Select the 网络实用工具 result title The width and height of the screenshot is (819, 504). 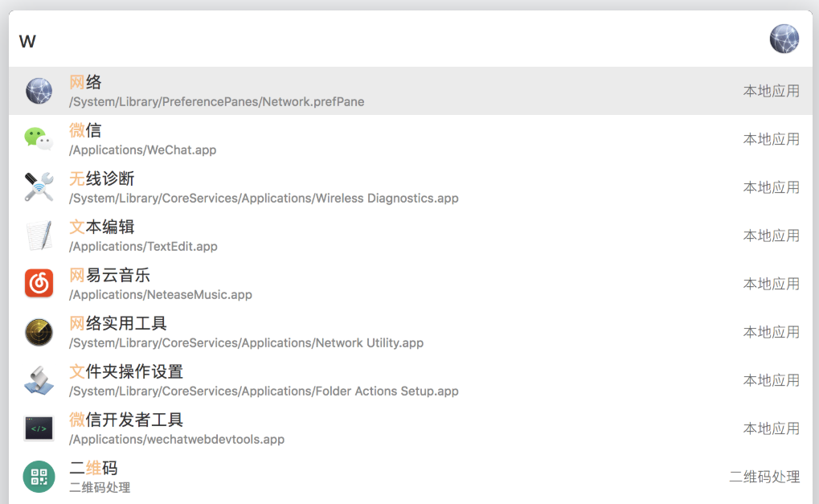[118, 323]
